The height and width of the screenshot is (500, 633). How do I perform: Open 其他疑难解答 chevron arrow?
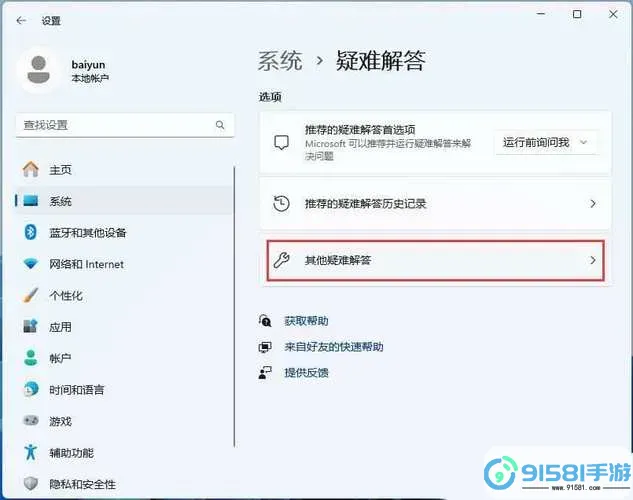(x=592, y=261)
